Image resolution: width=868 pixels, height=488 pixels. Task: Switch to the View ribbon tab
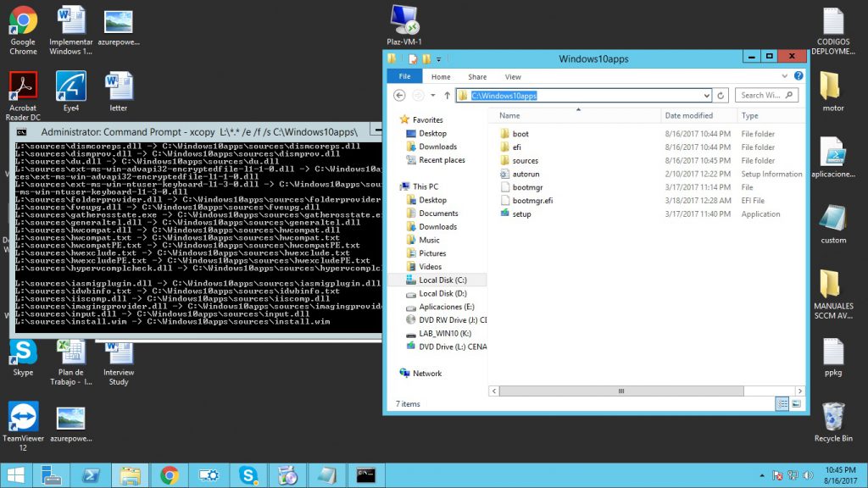pos(512,75)
